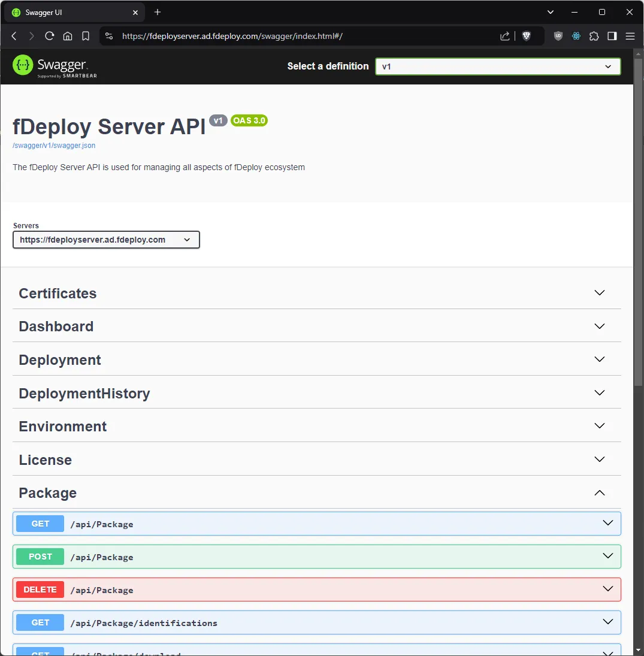Open the Servers dropdown
Image resolution: width=644 pixels, height=656 pixels.
tap(106, 240)
